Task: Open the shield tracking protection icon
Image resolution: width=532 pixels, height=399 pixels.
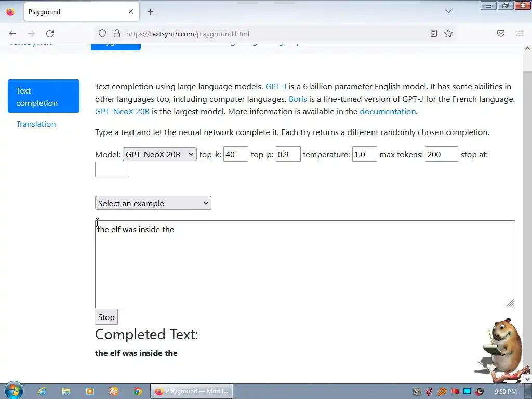Action: pos(102,33)
